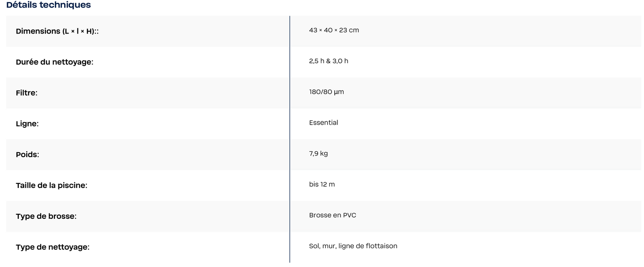Select the 'Dimensions (L × l × H)' label

click(57, 31)
